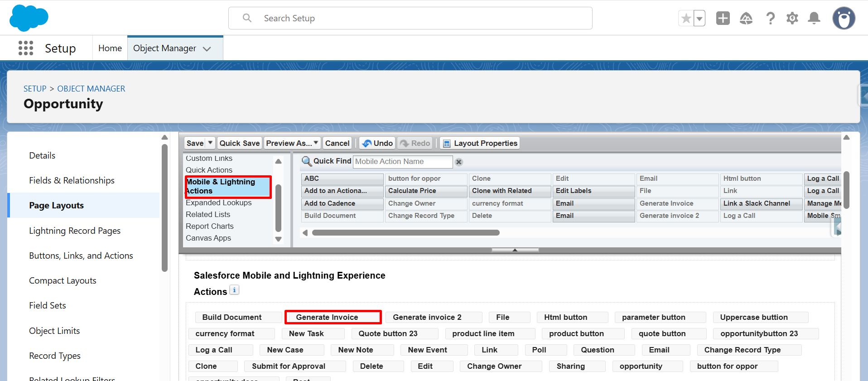
Task: View notifications bell
Action: tap(814, 18)
